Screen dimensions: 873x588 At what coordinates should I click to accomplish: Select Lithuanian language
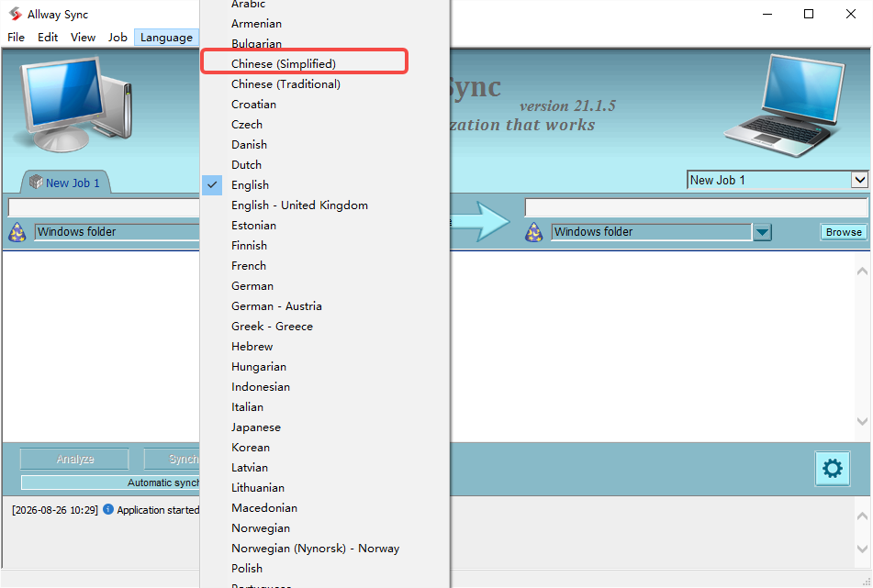click(x=325, y=488)
